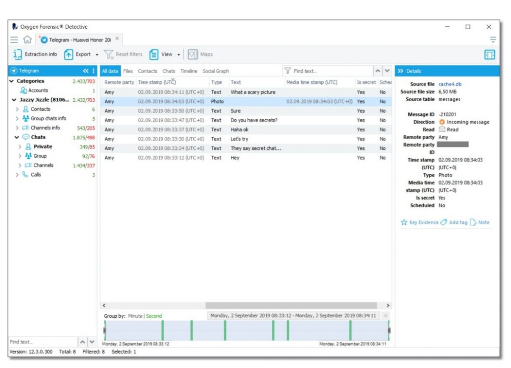
Task: Open the View dropdown arrow
Action: coord(179,55)
